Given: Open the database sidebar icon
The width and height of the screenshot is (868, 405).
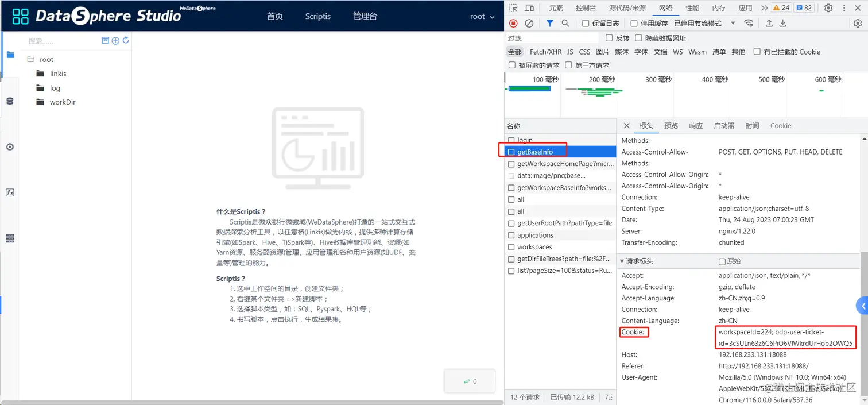Looking at the screenshot, I should click(10, 101).
